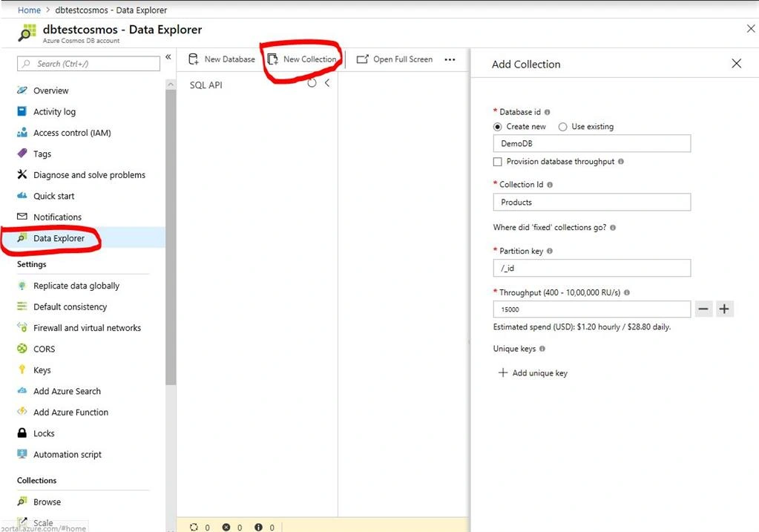Click the Home breadcrumb link

pyautogui.click(x=29, y=10)
